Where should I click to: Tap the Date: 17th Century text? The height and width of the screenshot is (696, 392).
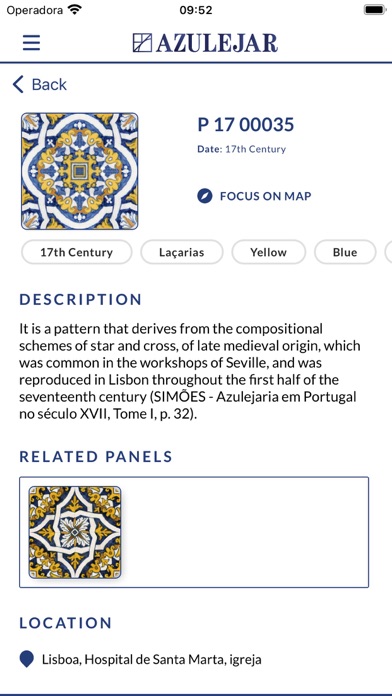[x=242, y=149]
